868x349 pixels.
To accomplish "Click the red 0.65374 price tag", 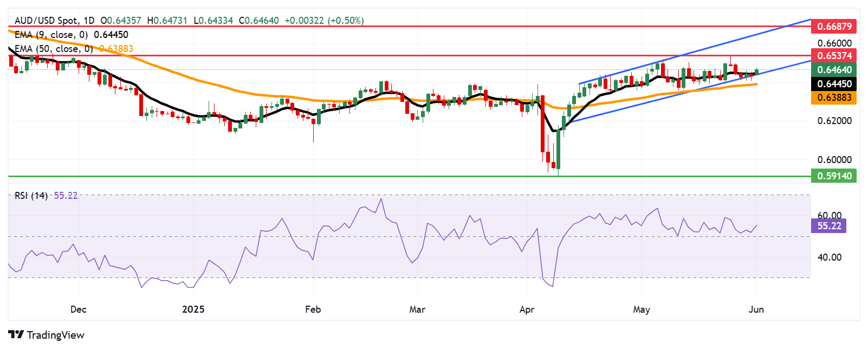I will click(834, 55).
